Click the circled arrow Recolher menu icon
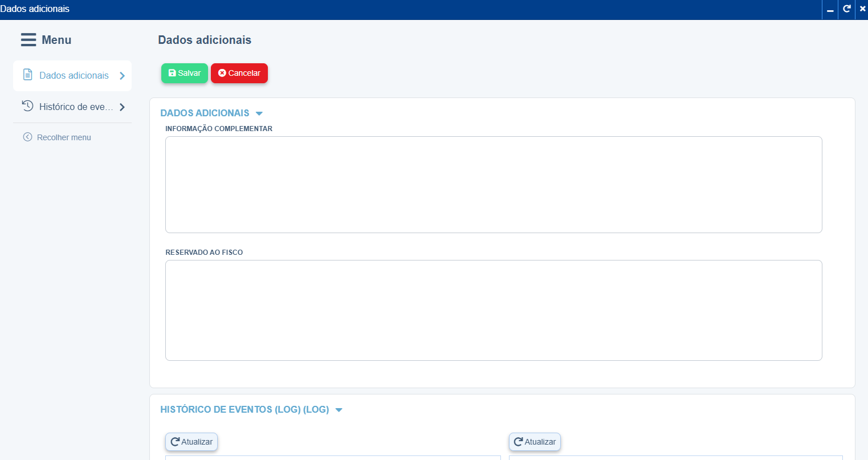 (27, 137)
